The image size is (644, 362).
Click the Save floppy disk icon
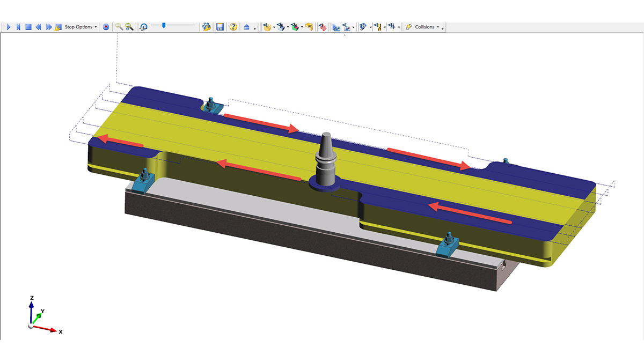click(220, 27)
